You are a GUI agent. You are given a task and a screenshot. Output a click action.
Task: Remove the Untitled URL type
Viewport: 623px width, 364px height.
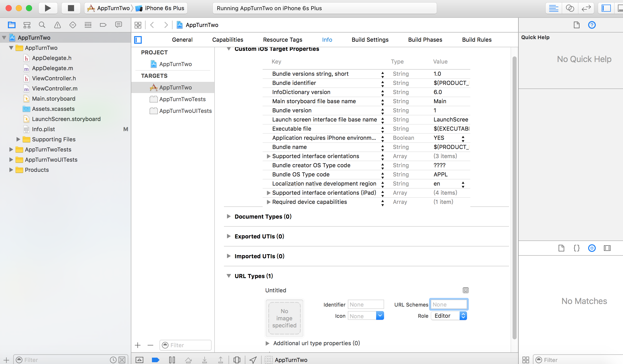pyautogui.click(x=465, y=290)
